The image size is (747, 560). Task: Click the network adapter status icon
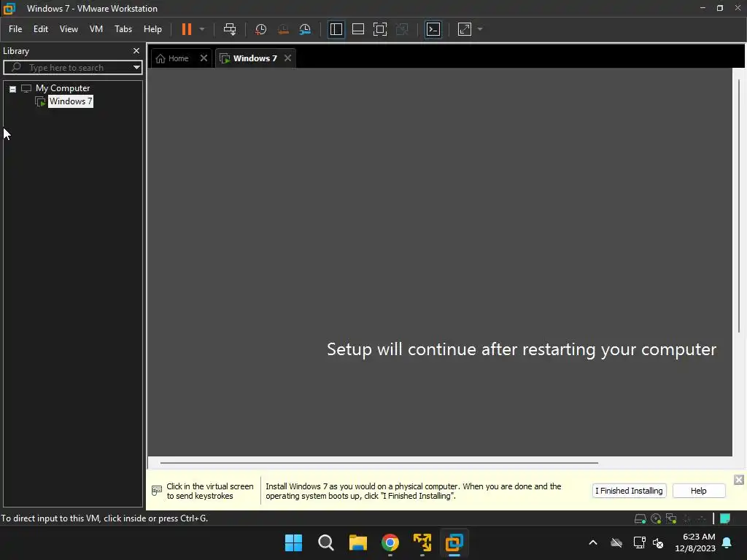[x=671, y=518]
